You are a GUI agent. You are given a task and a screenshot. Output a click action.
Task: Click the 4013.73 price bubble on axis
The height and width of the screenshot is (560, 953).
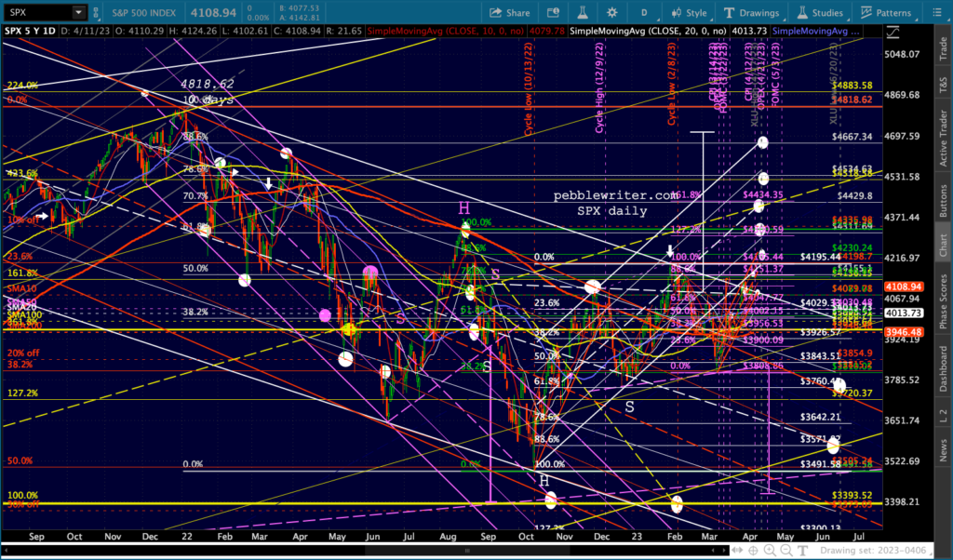[x=904, y=313]
